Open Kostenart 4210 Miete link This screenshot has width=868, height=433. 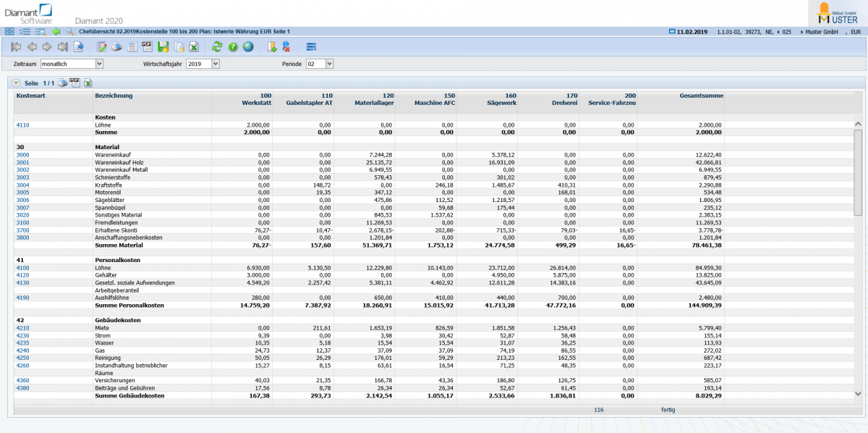[22, 327]
